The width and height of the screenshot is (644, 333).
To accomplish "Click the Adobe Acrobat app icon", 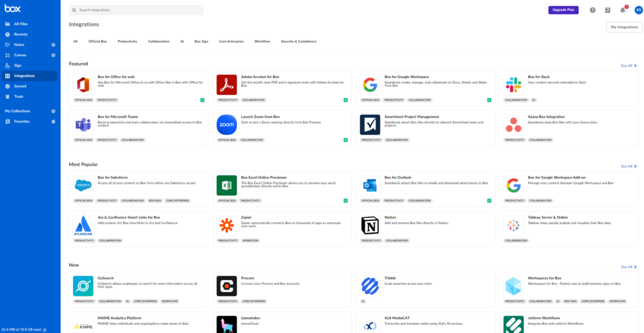I will pyautogui.click(x=226, y=85).
